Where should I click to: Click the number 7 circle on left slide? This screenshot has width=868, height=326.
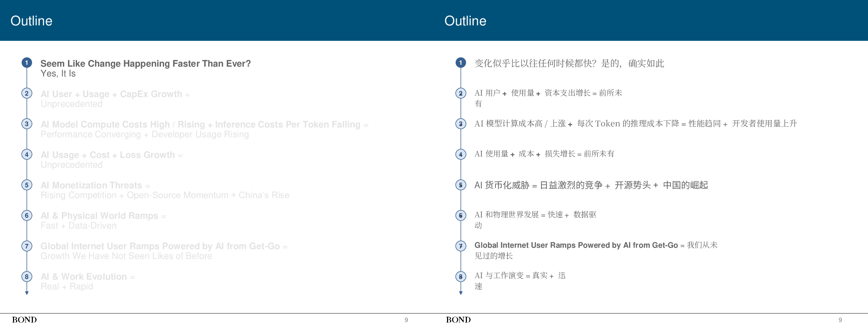tap(27, 246)
